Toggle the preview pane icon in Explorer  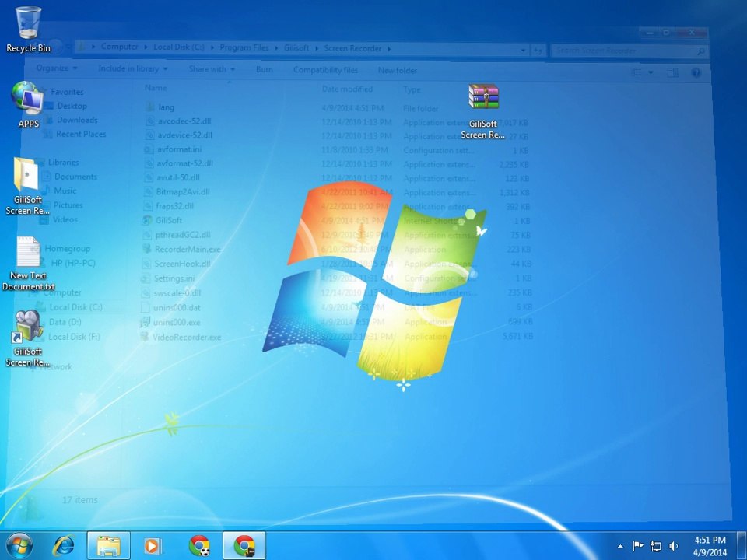(672, 73)
